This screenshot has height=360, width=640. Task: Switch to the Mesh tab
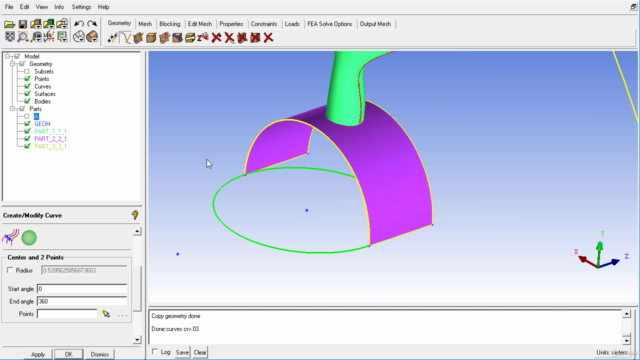(145, 24)
